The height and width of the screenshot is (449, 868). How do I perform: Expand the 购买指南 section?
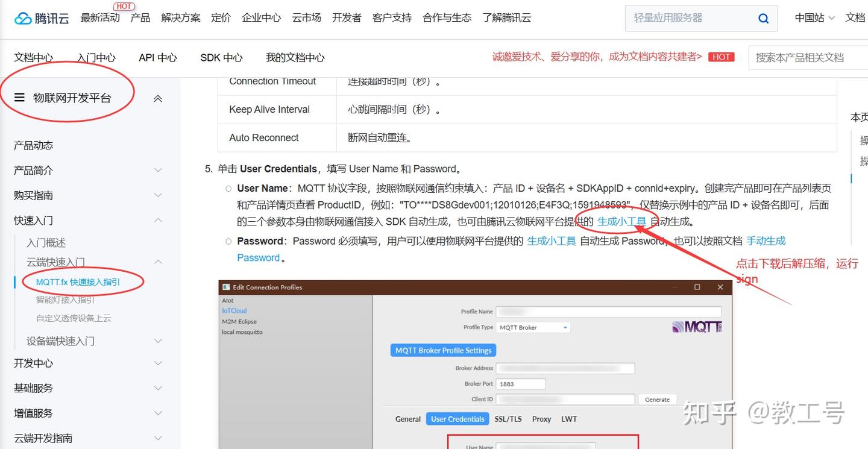point(158,195)
